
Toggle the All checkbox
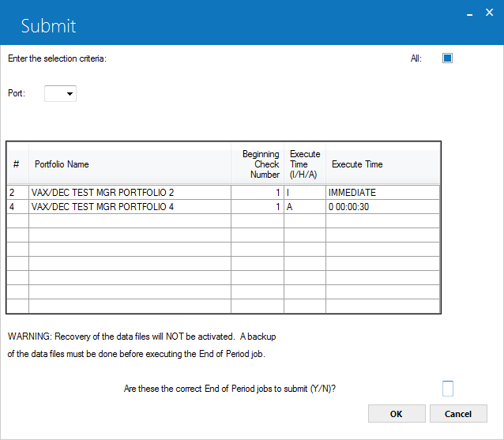447,58
